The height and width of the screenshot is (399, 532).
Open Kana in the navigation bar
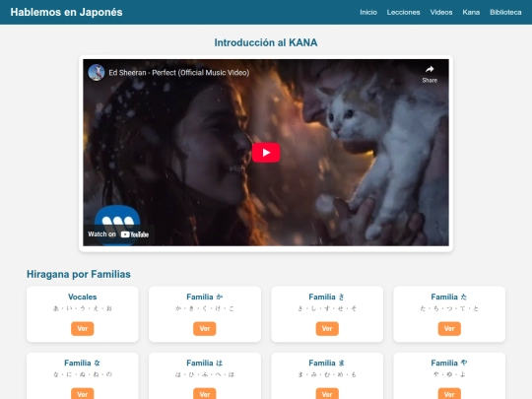(471, 12)
